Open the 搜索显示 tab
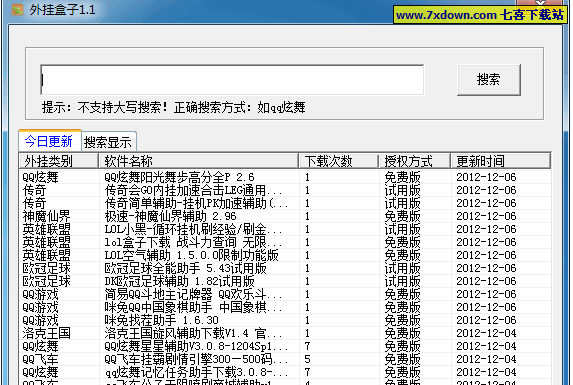 click(108, 142)
